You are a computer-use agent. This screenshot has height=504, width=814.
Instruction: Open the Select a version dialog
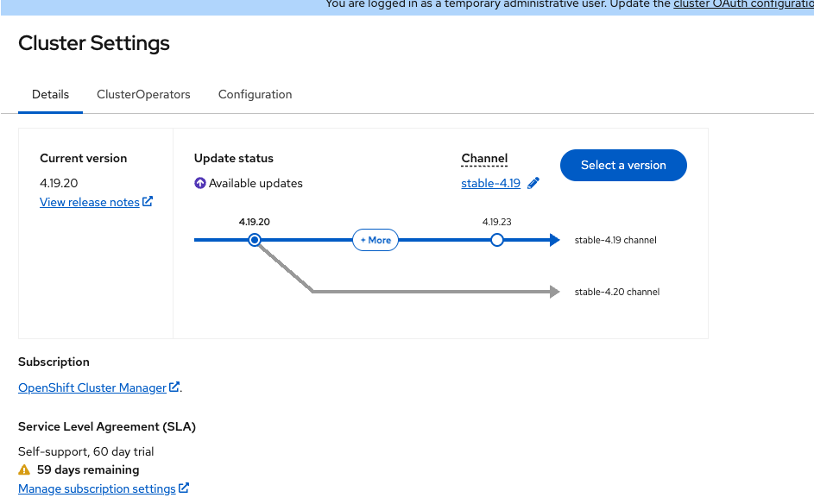(623, 165)
